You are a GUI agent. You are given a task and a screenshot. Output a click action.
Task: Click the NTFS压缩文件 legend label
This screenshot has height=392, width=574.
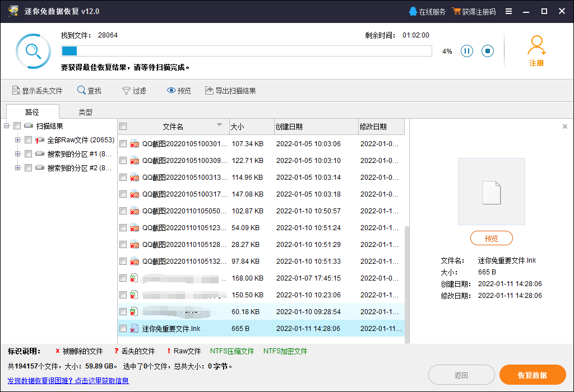point(232,351)
